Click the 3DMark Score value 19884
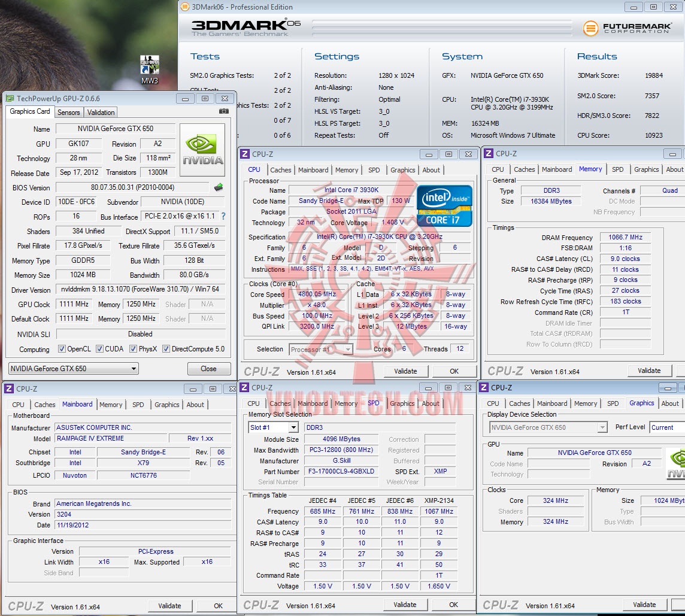685x616 pixels. click(653, 75)
